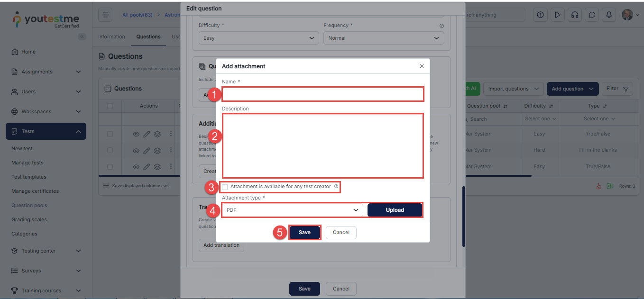The width and height of the screenshot is (644, 299).
Task: Select the Questions tab
Action: 148,36
